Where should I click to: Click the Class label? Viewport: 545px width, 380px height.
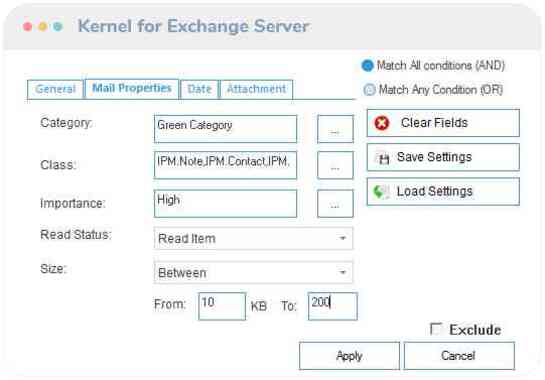click(x=58, y=165)
